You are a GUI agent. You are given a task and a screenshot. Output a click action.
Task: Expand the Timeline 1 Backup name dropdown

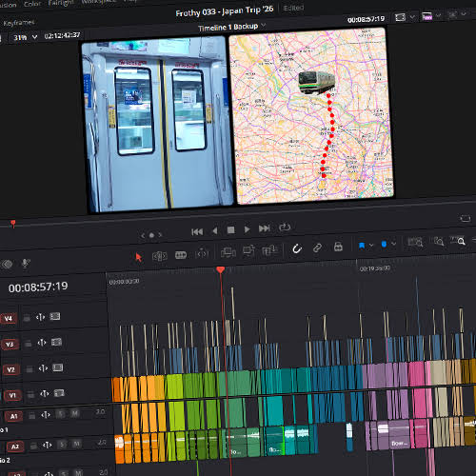tap(264, 25)
